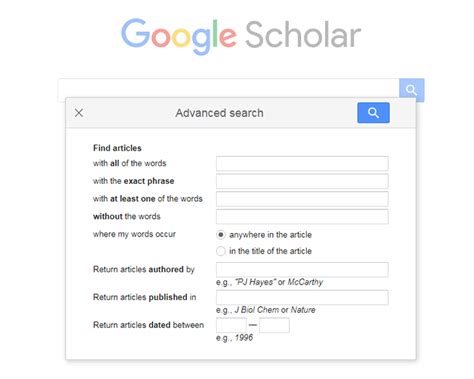Click the "authored by" input field
This screenshot has height=379, width=474.
click(302, 270)
